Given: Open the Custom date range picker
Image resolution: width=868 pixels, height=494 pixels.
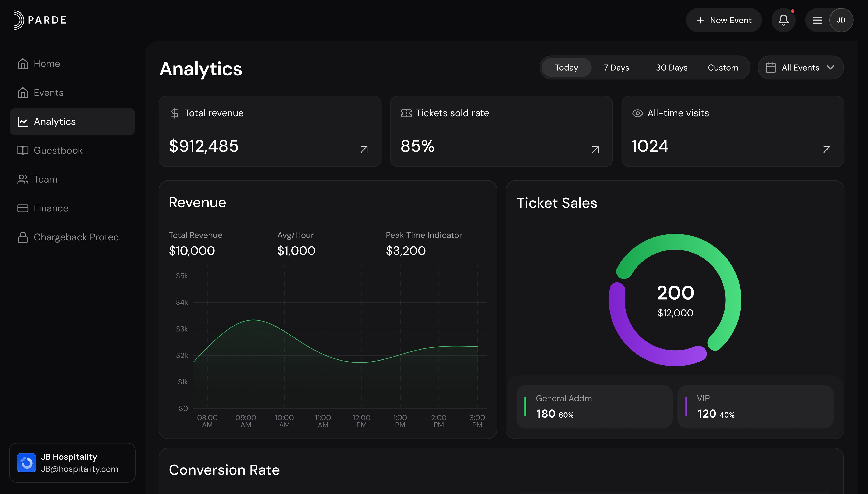Looking at the screenshot, I should pyautogui.click(x=723, y=68).
